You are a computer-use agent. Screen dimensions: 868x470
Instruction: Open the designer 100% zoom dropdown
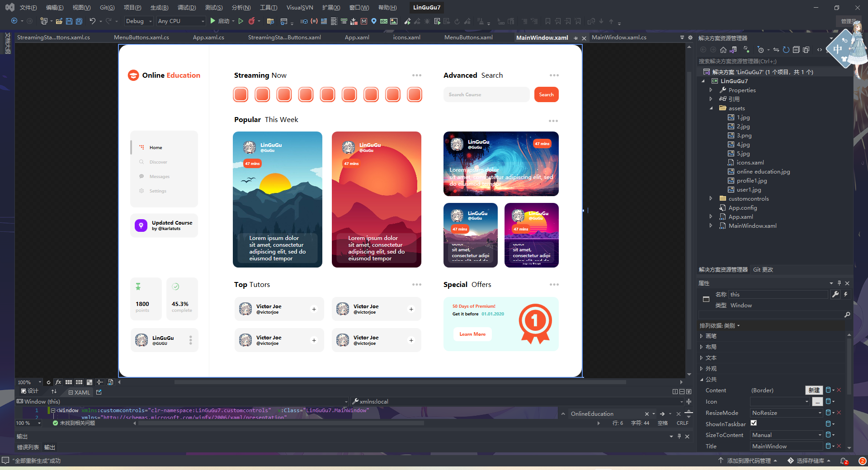29,382
